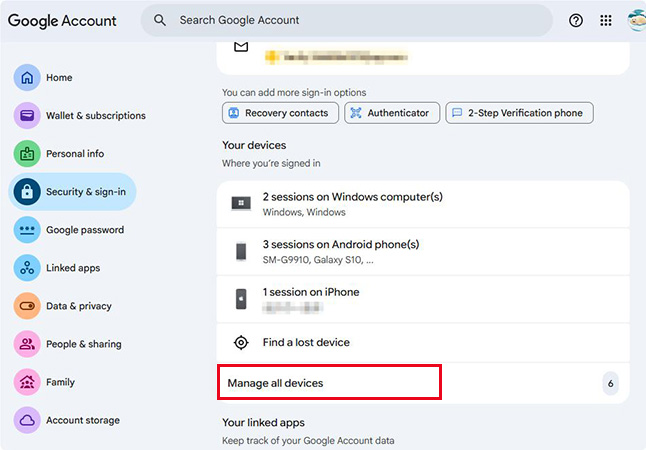
Task: Open the help question mark icon
Action: pos(576,20)
